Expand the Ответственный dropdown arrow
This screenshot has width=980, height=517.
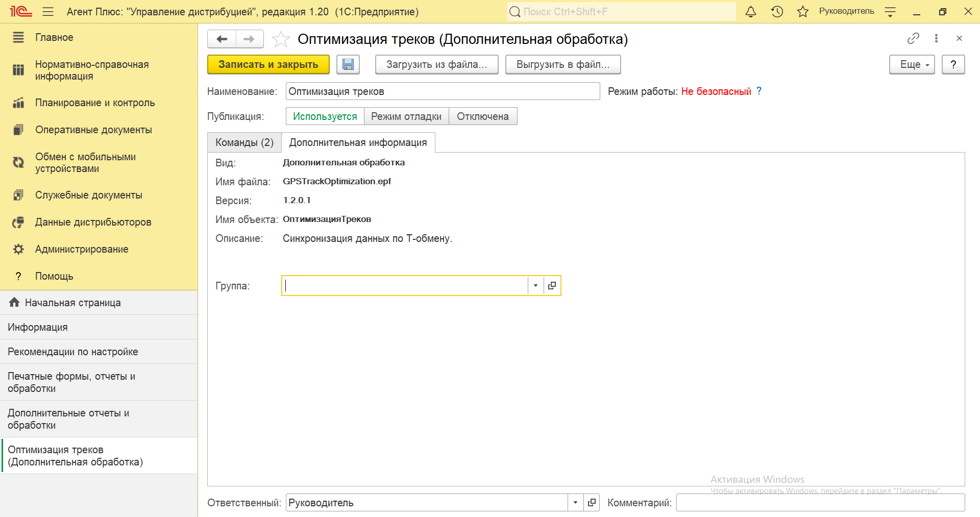coord(575,503)
